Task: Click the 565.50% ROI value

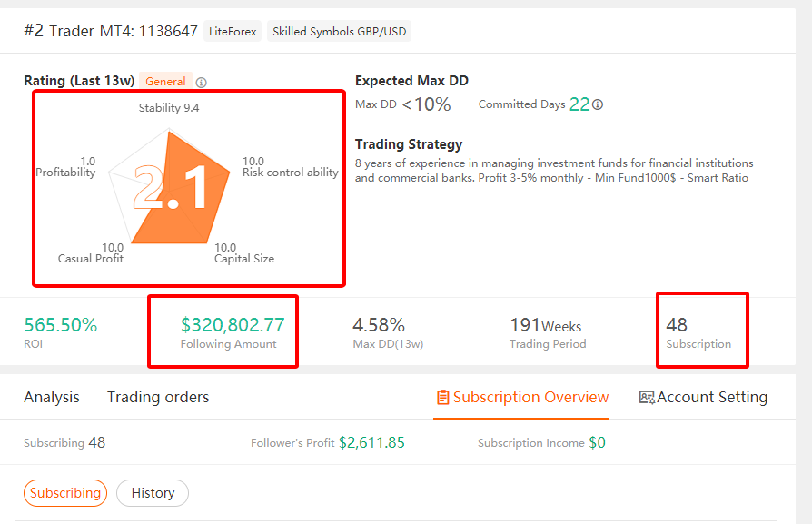Action: pyautogui.click(x=61, y=324)
